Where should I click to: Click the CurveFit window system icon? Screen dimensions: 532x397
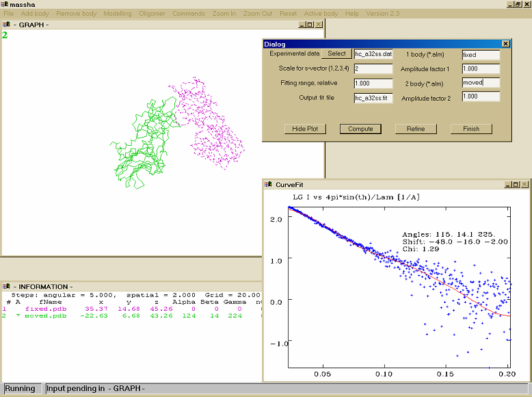[x=268, y=185]
